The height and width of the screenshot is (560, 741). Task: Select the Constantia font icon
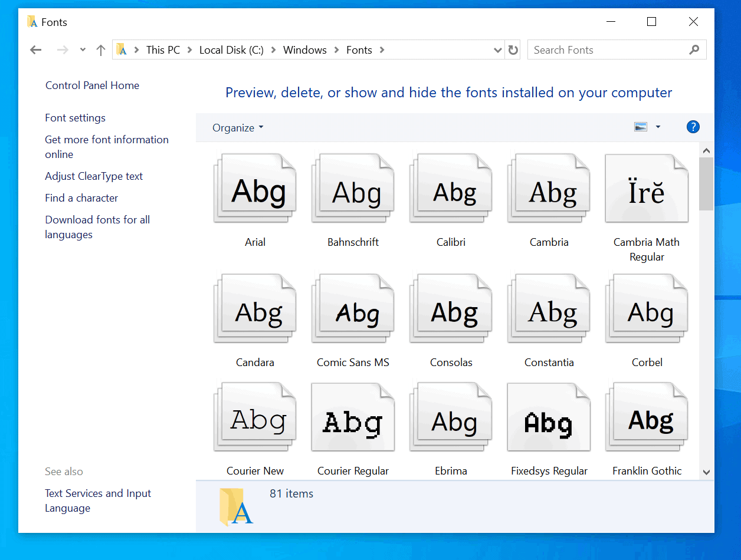tap(549, 308)
